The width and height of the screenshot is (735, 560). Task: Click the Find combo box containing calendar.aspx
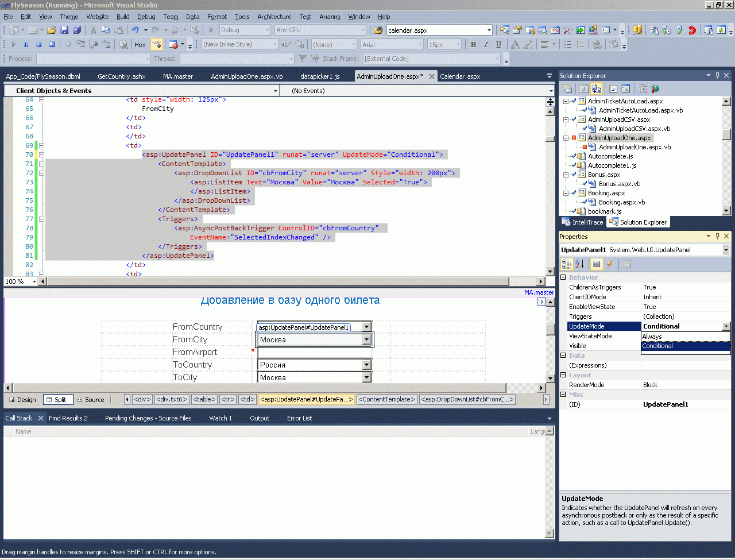439,30
